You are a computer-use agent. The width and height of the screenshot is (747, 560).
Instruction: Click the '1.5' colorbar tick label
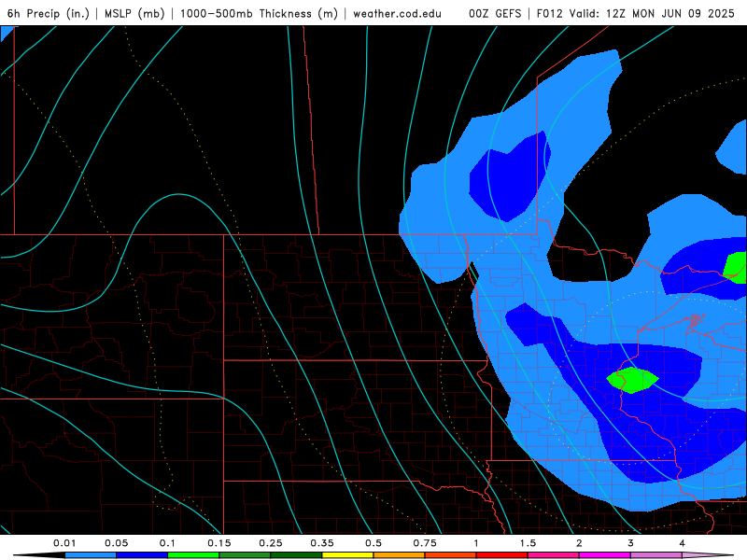coord(528,543)
